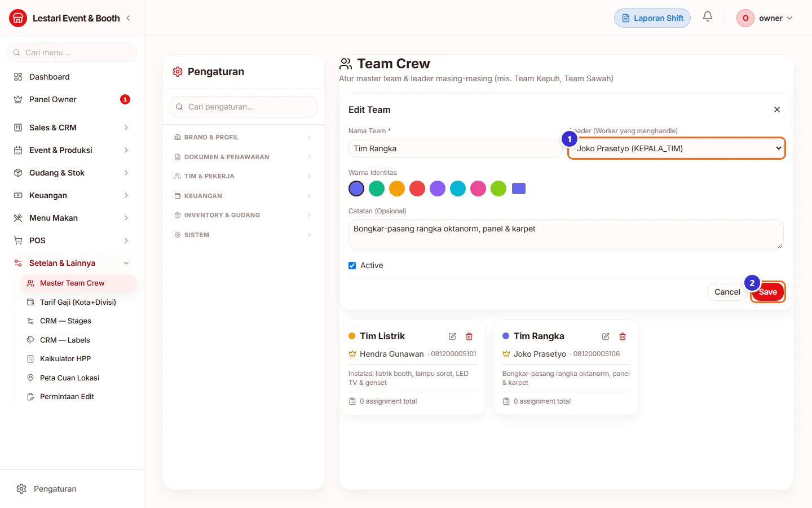Viewport: 812px width, 508px height.
Task: Open Permintaan Edit item
Action: click(79, 396)
